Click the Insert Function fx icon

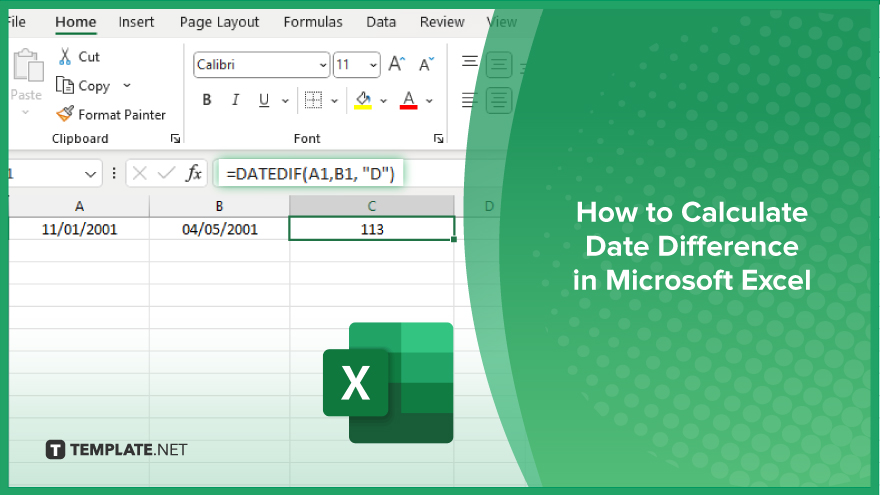194,173
